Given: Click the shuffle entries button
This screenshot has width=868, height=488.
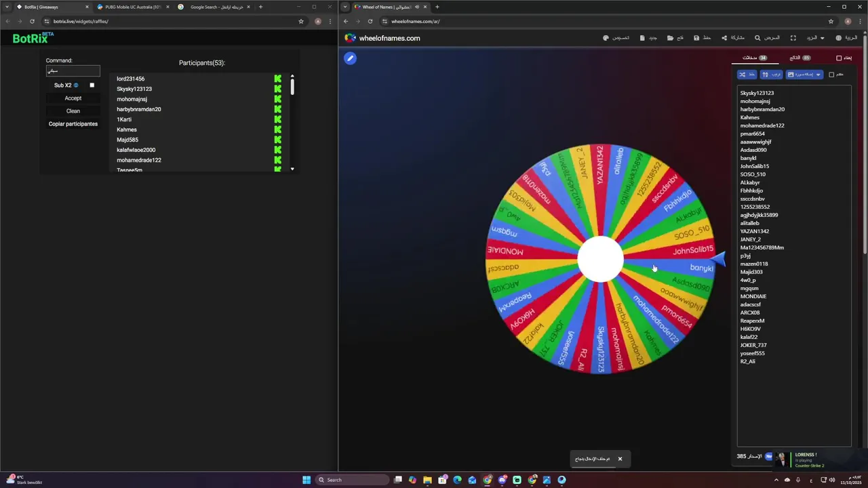Looking at the screenshot, I should (747, 75).
